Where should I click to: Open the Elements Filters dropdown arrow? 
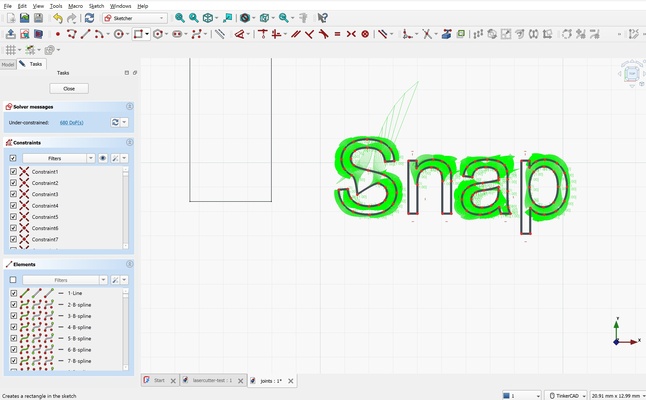click(103, 280)
